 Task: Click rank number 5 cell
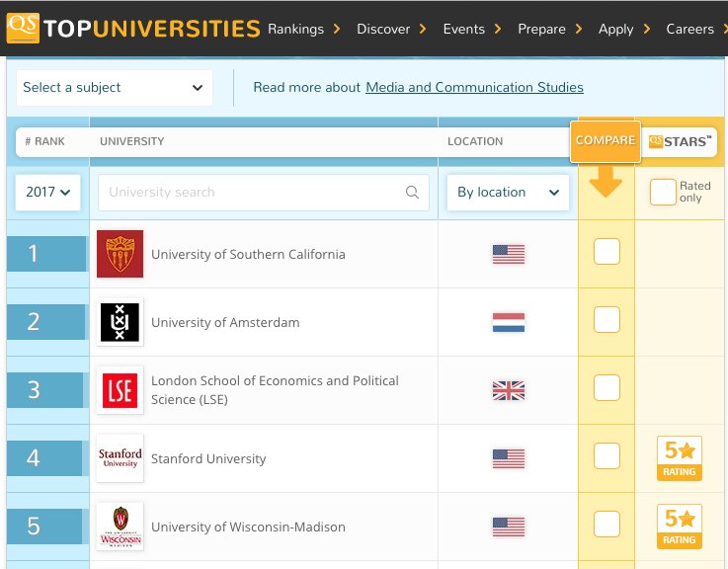coord(46,527)
